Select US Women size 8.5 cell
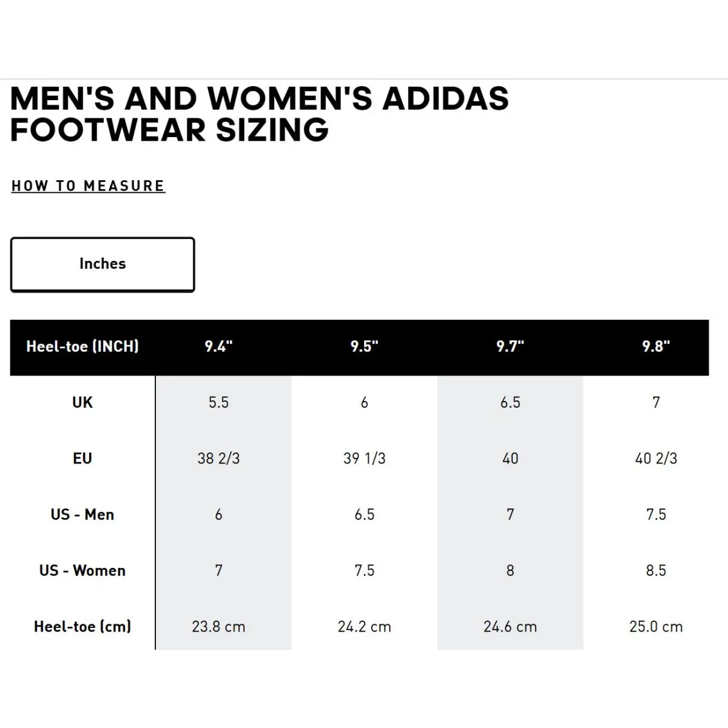Screen dimensions: 728x728 pos(656,570)
